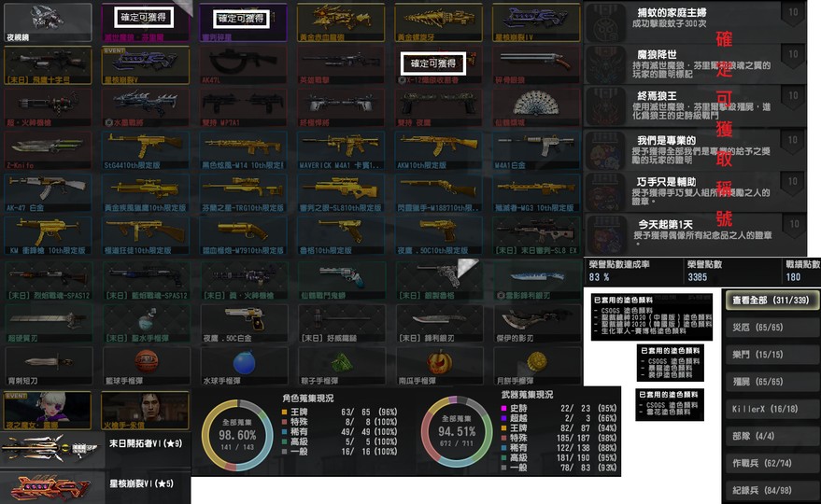The image size is (821, 504).
Task: Select the 夜視鏡 night vision goggles item
Action: click(48, 22)
